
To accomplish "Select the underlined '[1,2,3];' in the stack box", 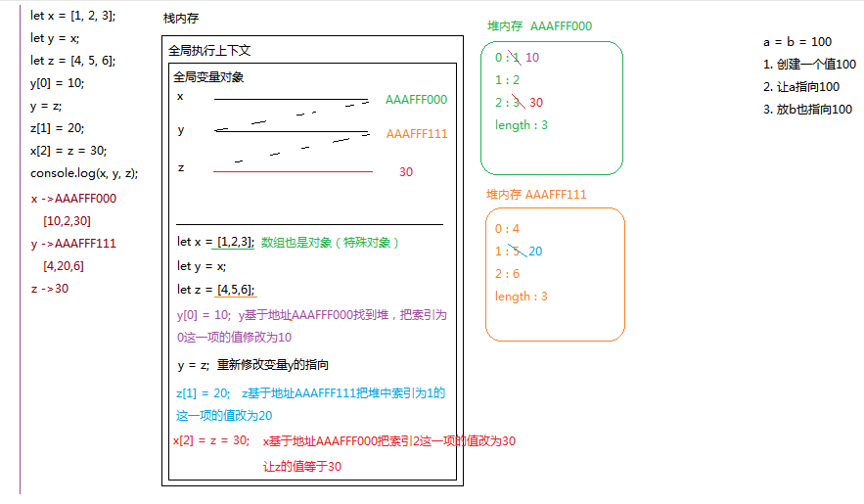I will click(x=236, y=242).
